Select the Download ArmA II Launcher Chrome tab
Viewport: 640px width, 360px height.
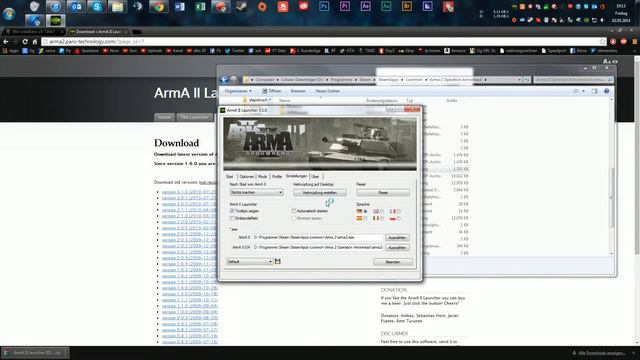pos(98,31)
